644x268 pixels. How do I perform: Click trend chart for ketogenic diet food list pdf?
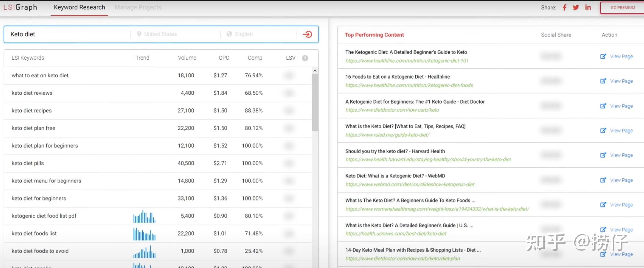pyautogui.click(x=144, y=217)
